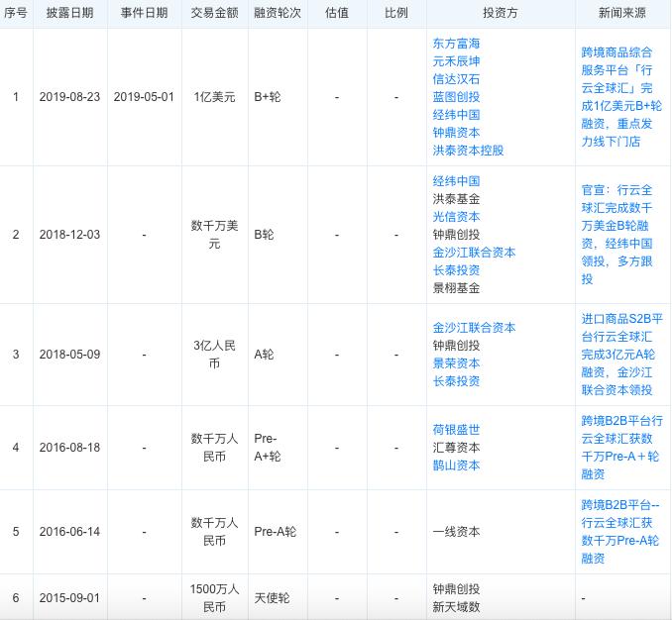Screen dimensions: 672x620
Task: Select amount cell 1500万人民币
Action: click(x=214, y=598)
